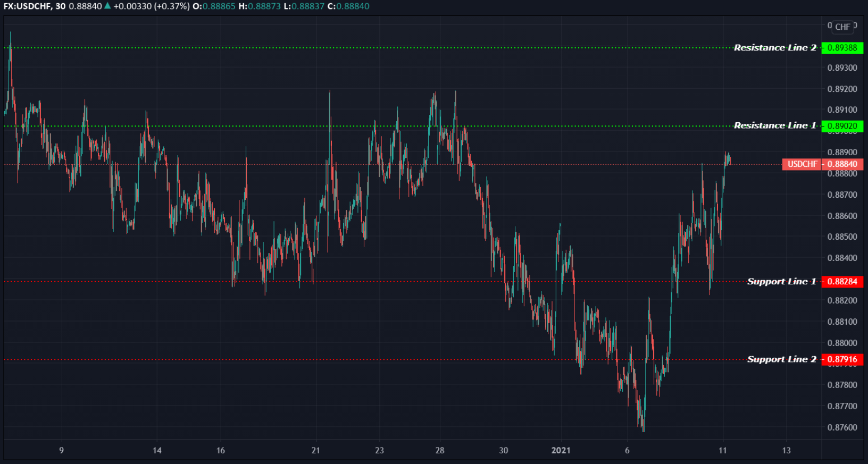Click the 0.87600 price axis value
Screen dimensions: 868x464
(842, 427)
